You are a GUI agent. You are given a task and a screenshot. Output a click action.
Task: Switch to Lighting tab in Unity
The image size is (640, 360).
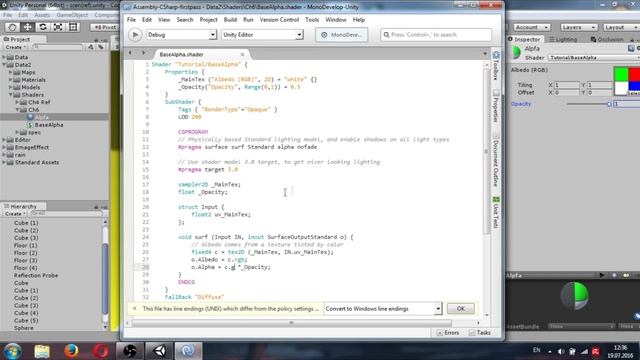click(x=563, y=39)
